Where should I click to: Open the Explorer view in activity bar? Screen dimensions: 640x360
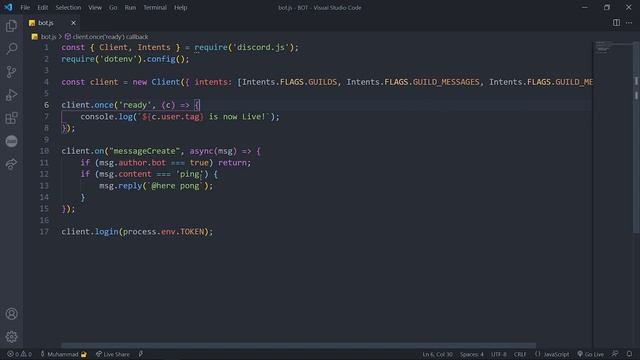click(11, 26)
